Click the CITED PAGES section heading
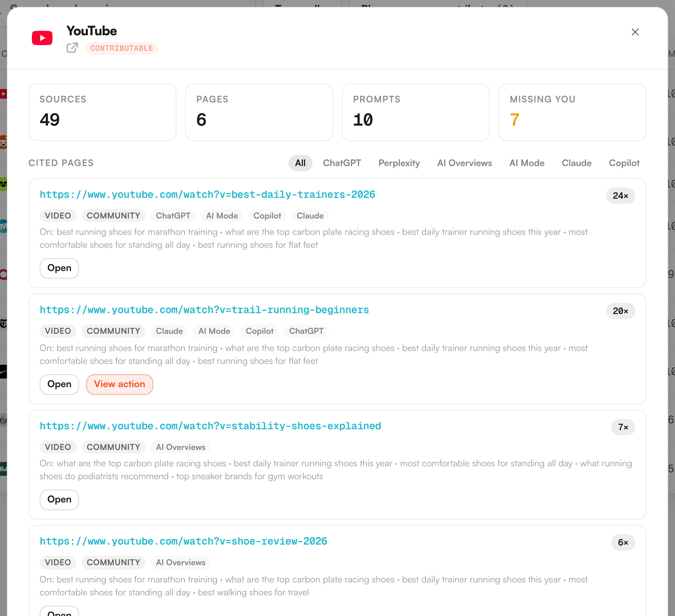The image size is (675, 616). [x=61, y=163]
